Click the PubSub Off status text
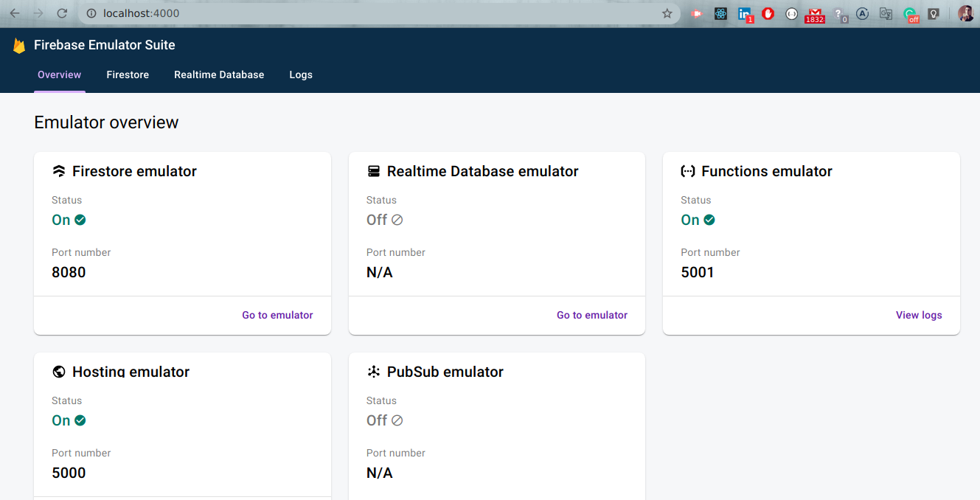The height and width of the screenshot is (500, 980). [377, 420]
